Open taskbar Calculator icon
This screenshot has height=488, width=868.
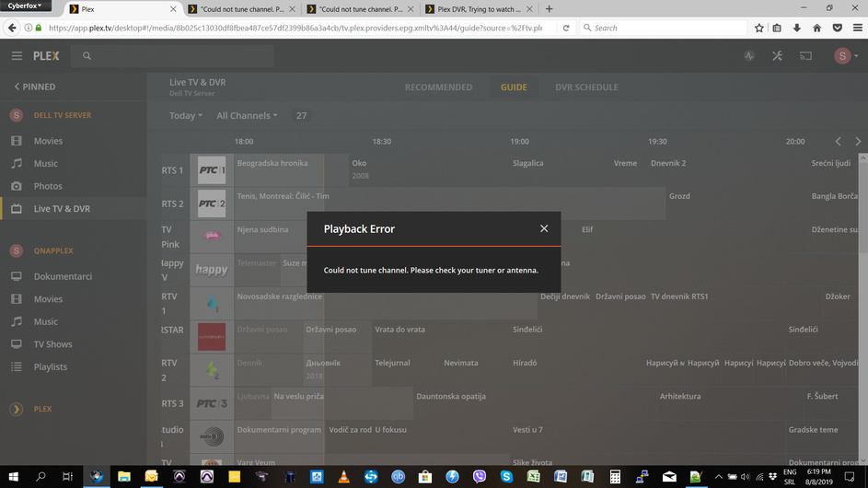[x=615, y=476]
